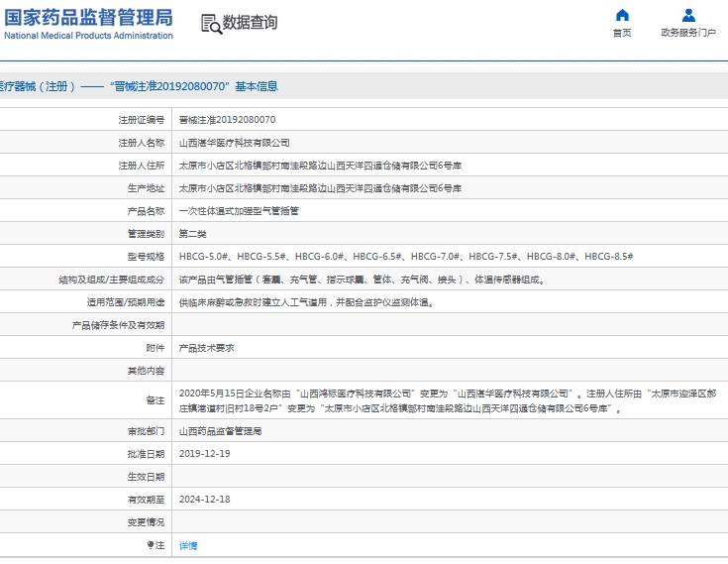Click the 首页 label text
Image resolution: width=728 pixels, height=564 pixels.
pos(622,33)
